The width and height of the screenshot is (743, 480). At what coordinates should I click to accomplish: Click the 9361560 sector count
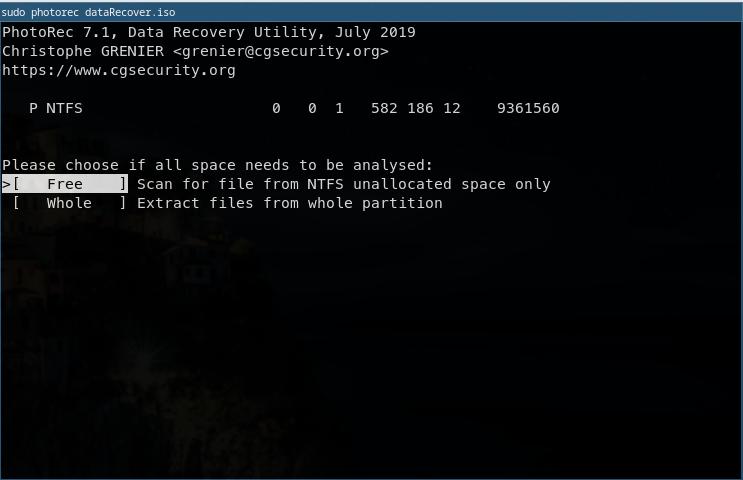(528, 108)
